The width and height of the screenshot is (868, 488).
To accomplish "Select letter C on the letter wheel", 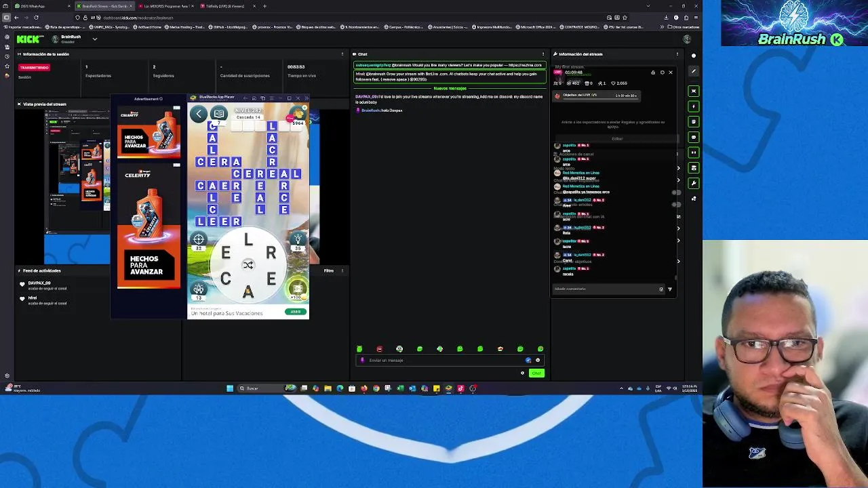I will (x=226, y=278).
